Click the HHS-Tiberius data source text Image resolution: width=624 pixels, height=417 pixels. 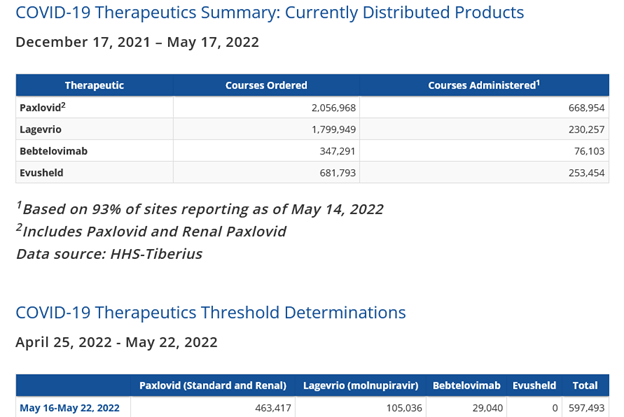click(109, 253)
